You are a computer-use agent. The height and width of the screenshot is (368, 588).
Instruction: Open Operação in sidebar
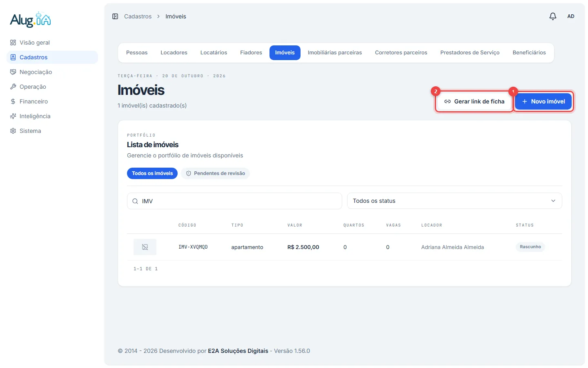(52, 87)
